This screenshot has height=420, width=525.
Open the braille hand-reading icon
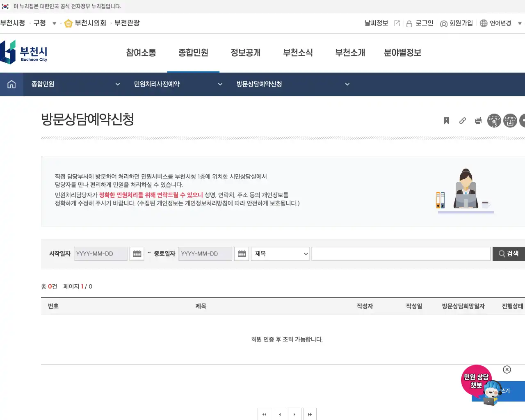pos(494,121)
